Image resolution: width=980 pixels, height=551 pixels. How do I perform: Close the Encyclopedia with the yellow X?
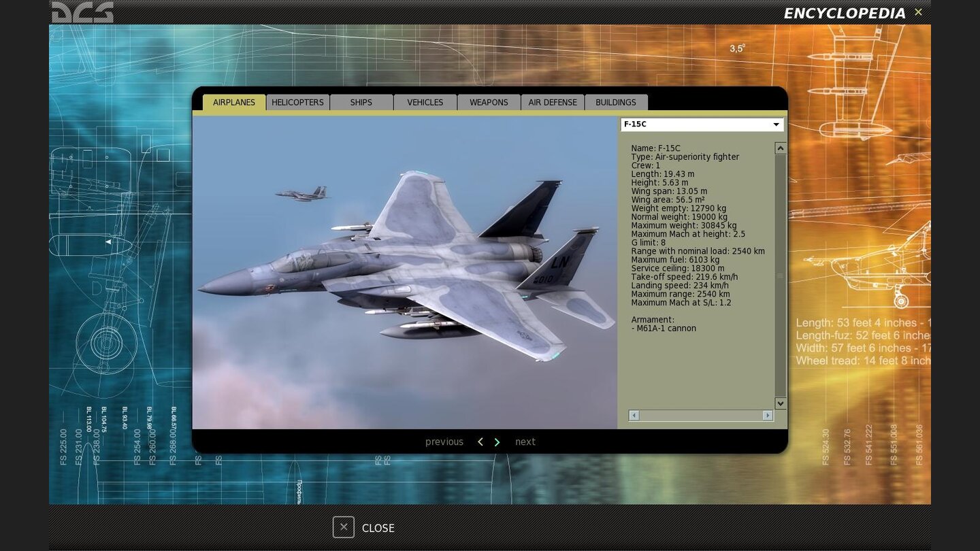point(918,12)
